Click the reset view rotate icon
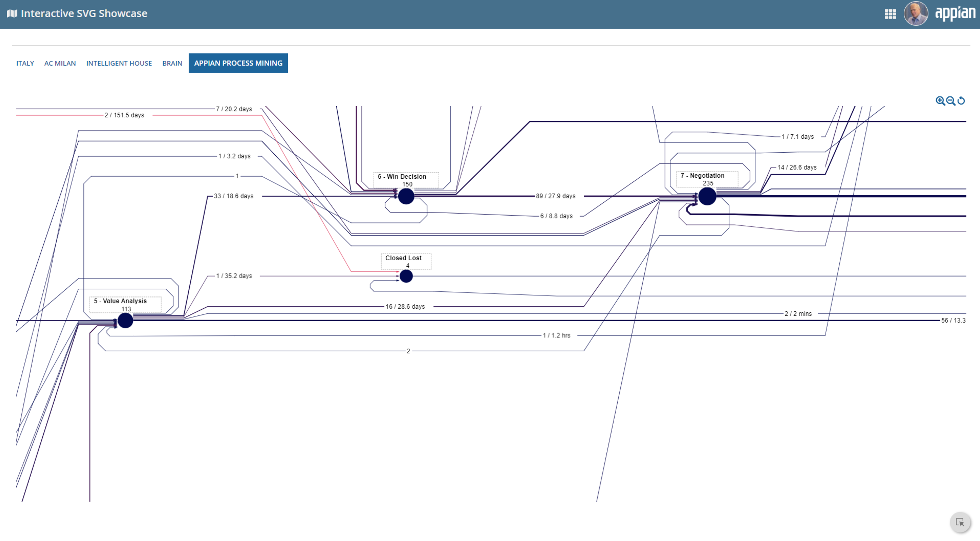Image resolution: width=980 pixels, height=541 pixels. point(961,101)
